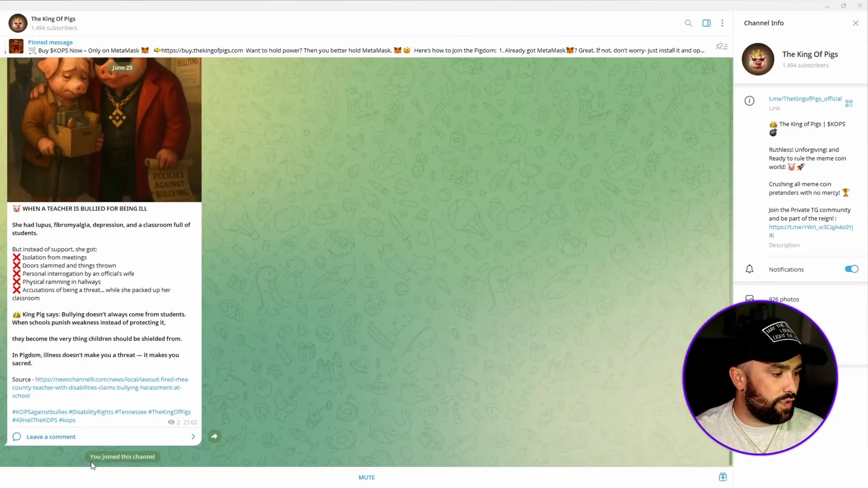Click the notifications bell icon

750,269
